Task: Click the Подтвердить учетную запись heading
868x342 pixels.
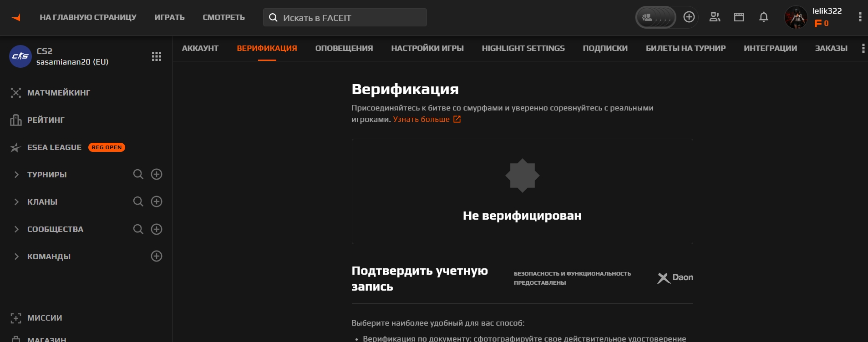Action: pos(420,278)
